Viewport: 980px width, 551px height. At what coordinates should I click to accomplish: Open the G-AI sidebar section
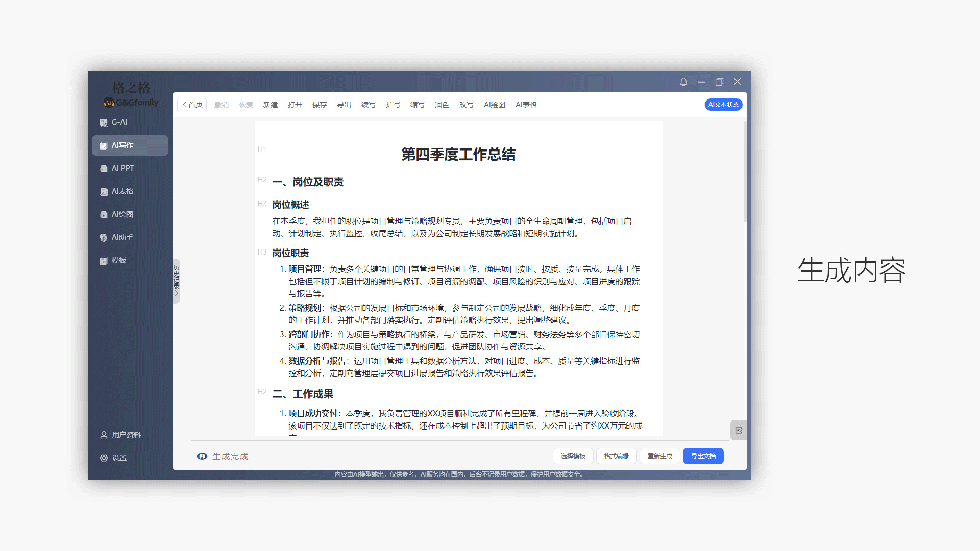[119, 122]
